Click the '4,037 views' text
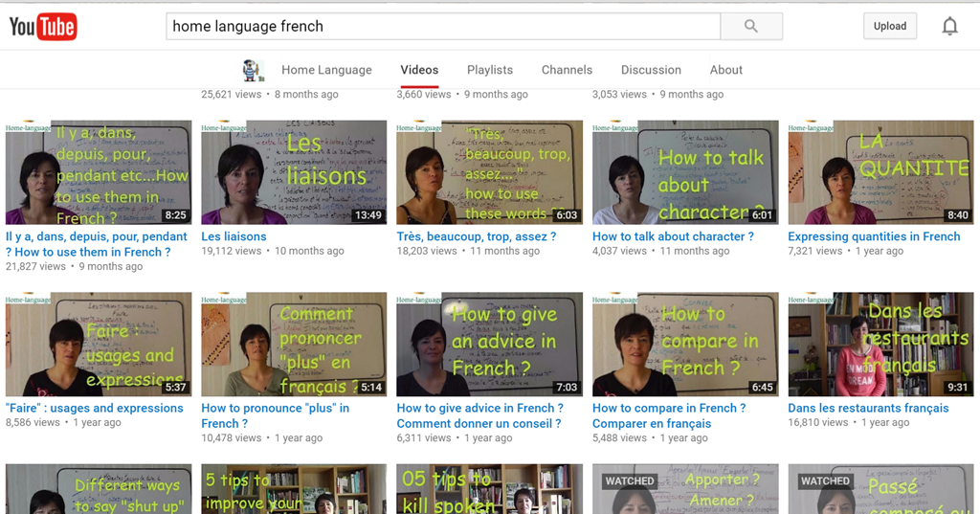Viewport: 980px width, 514px height. point(619,251)
